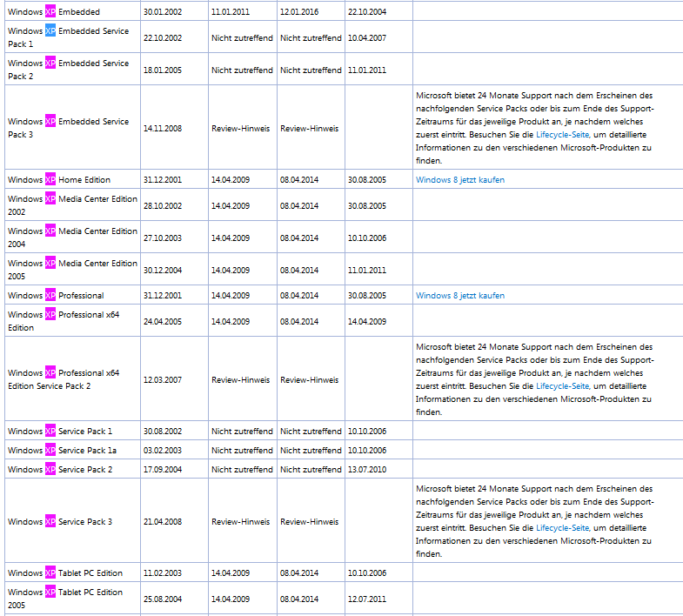
Task: Click date 14.11.2008 for Embedded Service Pack 3
Action: coord(163,129)
